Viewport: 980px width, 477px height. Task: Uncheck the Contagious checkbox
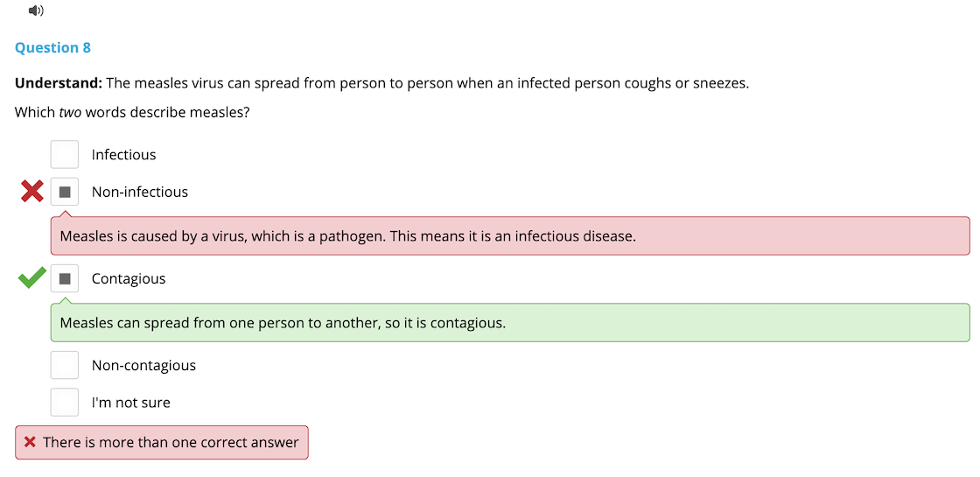coord(65,278)
